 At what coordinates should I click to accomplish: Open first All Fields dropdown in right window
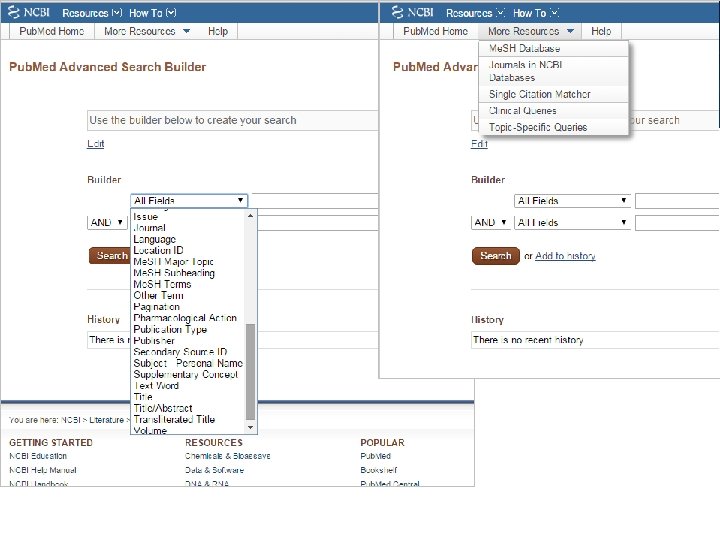[572, 201]
